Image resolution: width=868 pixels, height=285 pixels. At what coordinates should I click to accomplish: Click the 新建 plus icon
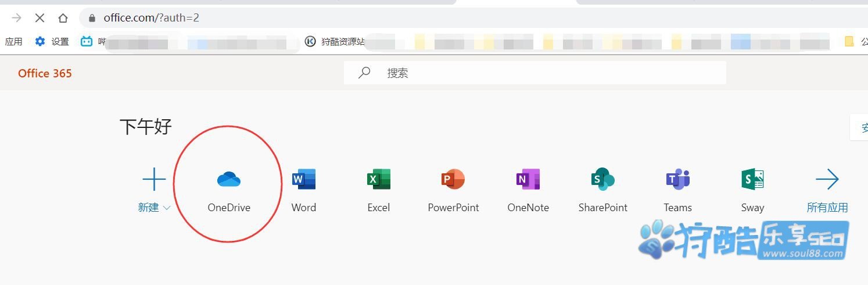pyautogui.click(x=154, y=180)
